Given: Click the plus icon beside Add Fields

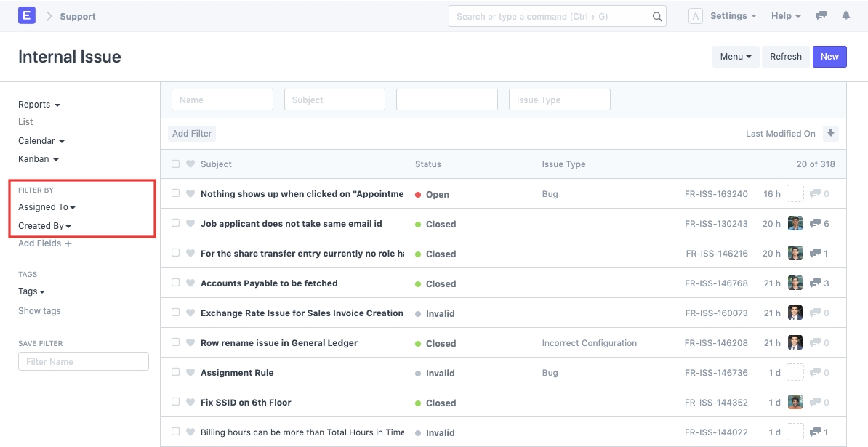Looking at the screenshot, I should 68,244.
